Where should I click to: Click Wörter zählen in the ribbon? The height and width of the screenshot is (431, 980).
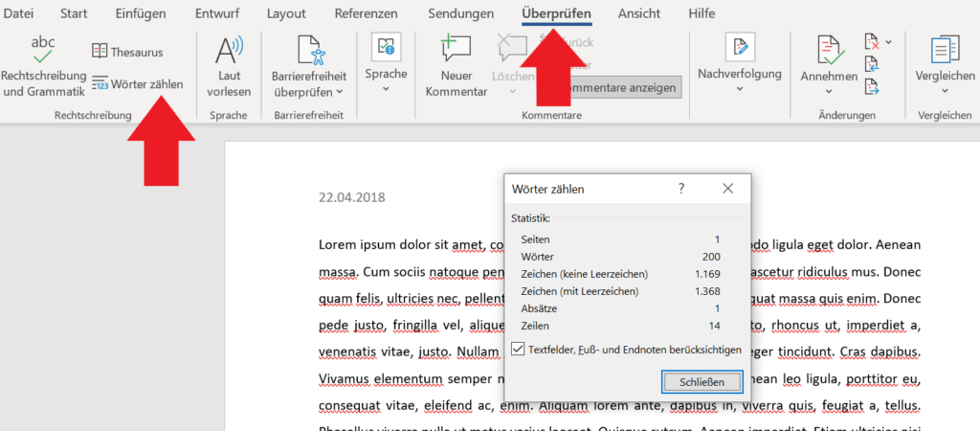coord(138,84)
